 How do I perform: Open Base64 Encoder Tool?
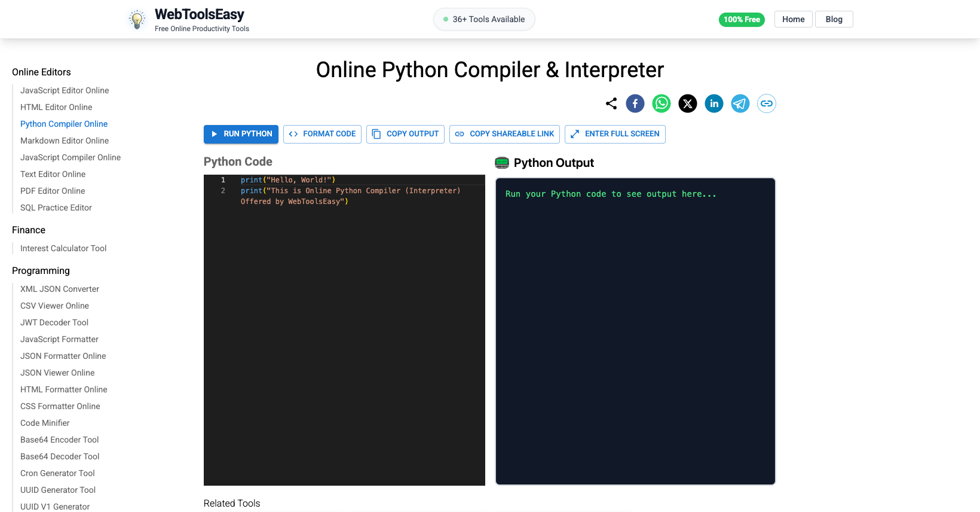coord(60,440)
